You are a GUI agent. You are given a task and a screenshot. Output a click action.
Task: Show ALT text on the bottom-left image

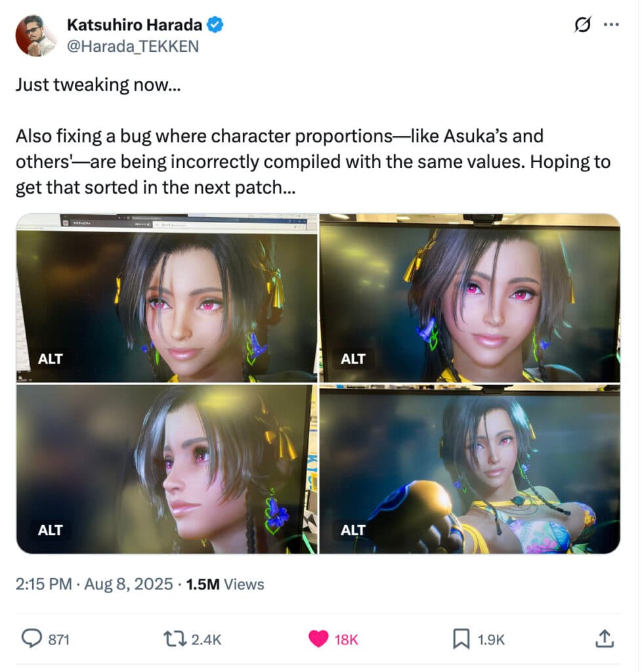(x=50, y=530)
